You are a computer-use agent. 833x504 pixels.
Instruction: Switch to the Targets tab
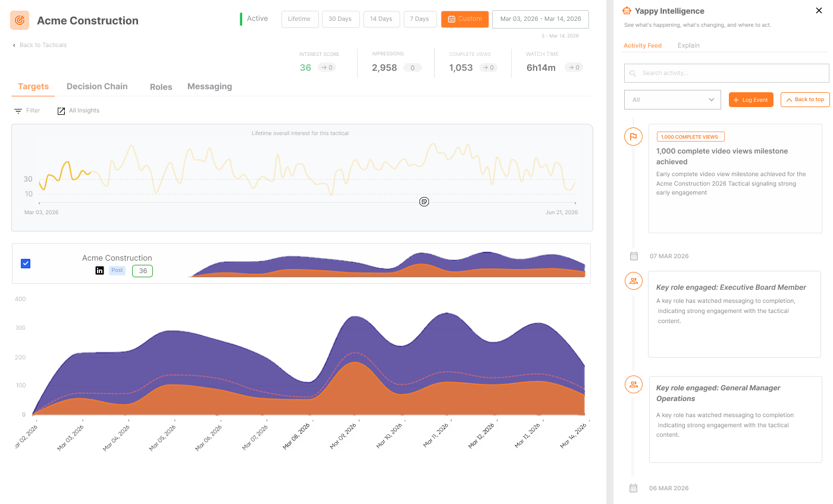click(x=33, y=87)
